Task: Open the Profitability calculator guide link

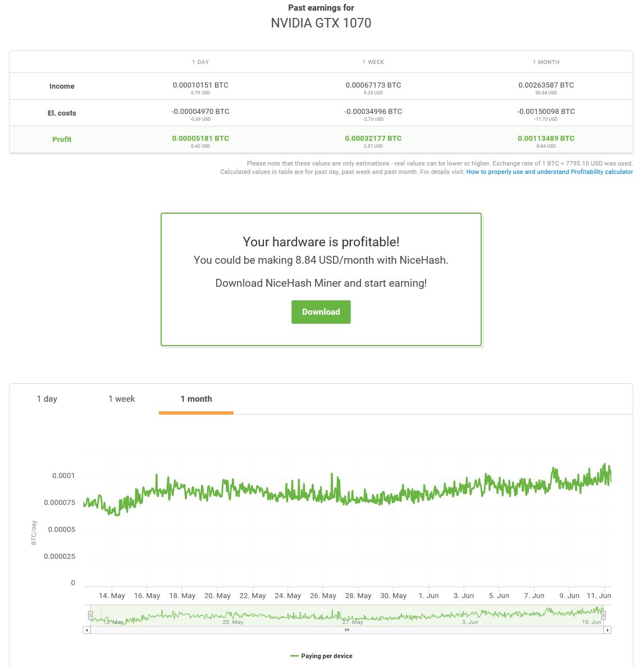Action: tap(549, 172)
